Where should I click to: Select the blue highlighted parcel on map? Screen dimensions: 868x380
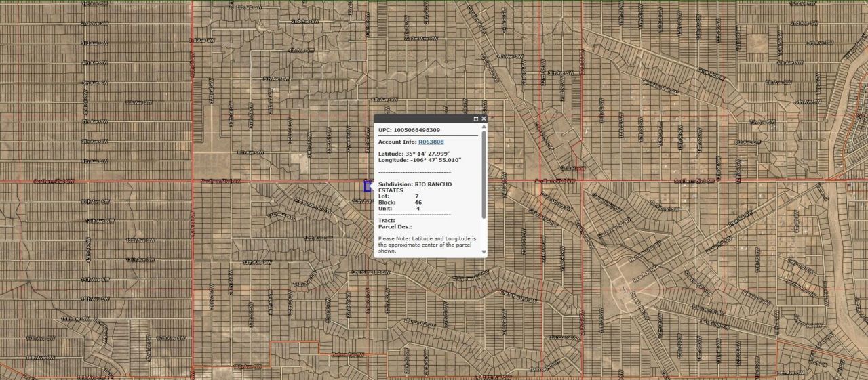pos(368,186)
